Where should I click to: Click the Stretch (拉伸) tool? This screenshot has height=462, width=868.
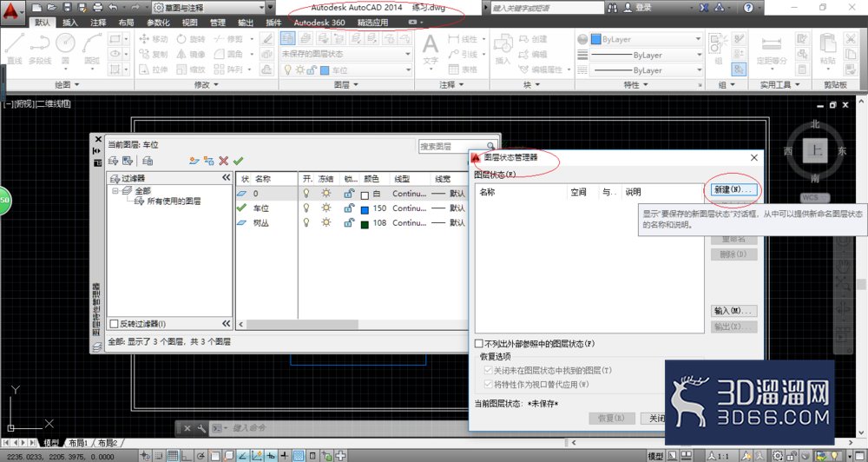click(x=154, y=69)
